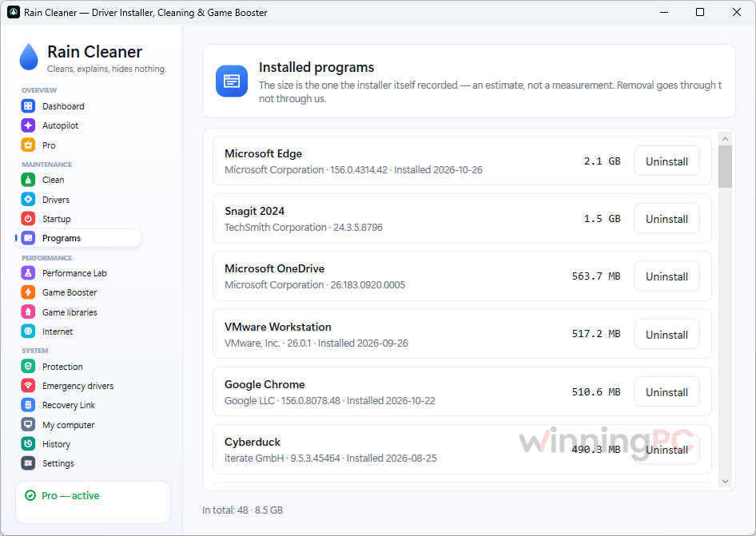Open the Drivers gear icon
Viewport: 756px width, 536px height.
pos(28,199)
